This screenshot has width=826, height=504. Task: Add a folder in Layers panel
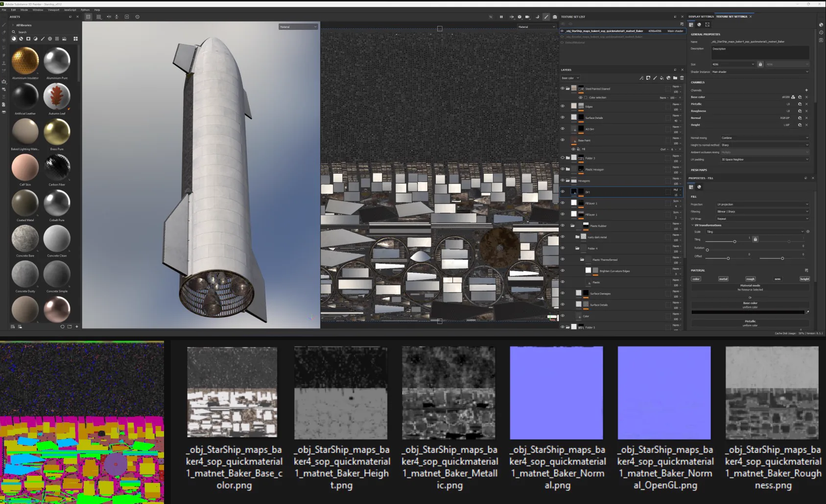(675, 78)
